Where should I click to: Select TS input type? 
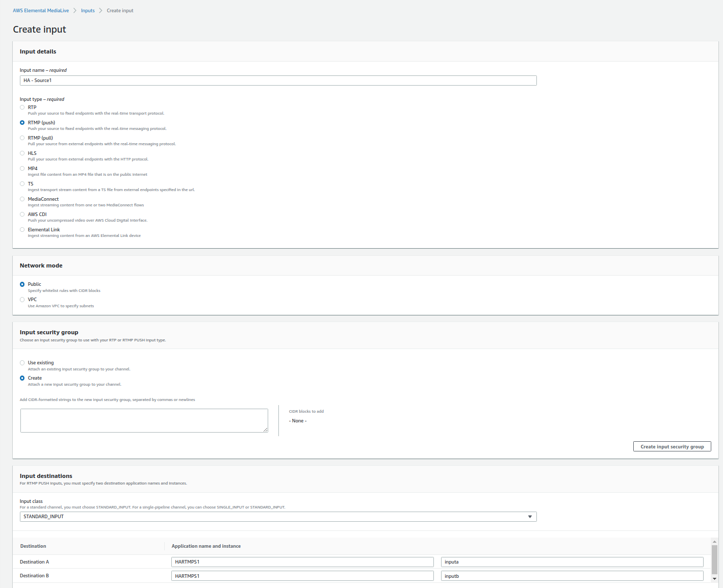click(x=22, y=184)
